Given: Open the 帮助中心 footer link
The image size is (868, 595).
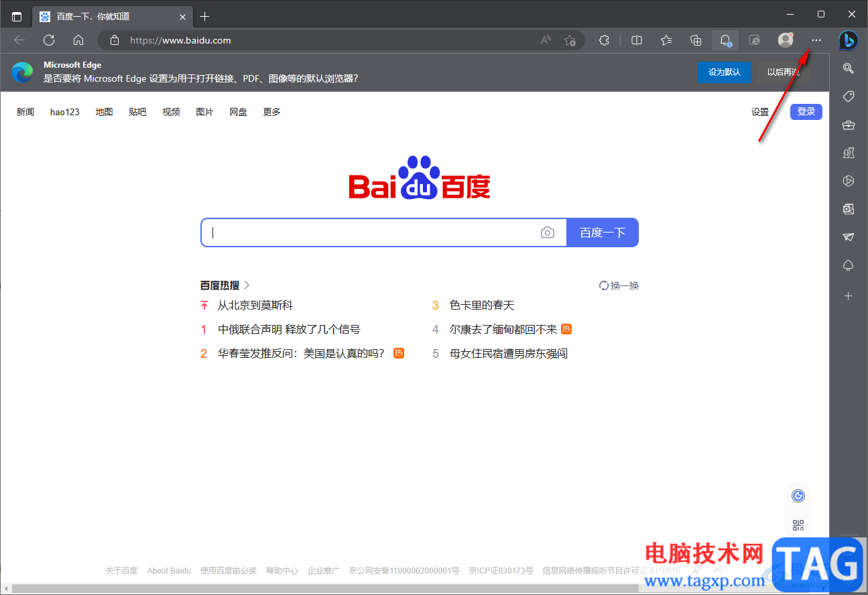Looking at the screenshot, I should [x=282, y=571].
